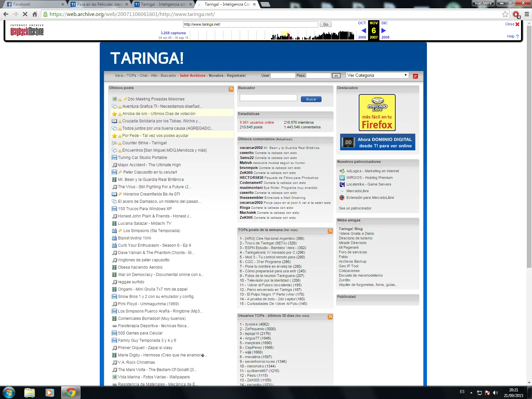Stop page loading with the X button

(25, 14)
